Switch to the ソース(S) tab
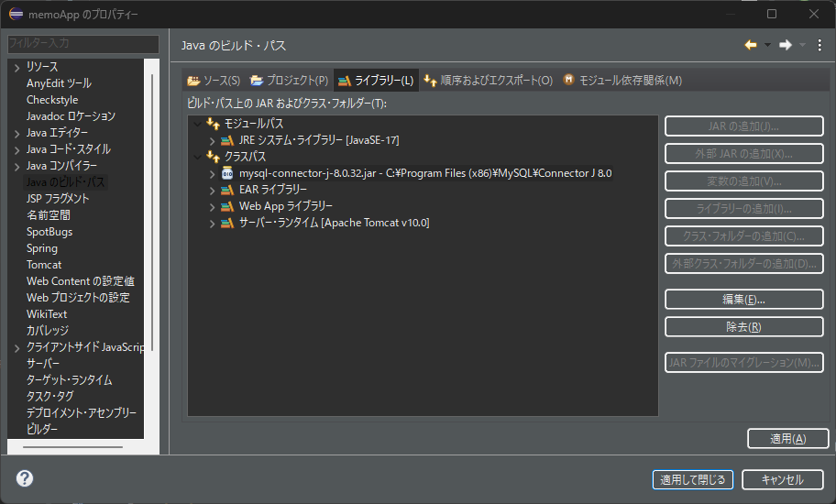Image resolution: width=836 pixels, height=504 pixels. (214, 81)
